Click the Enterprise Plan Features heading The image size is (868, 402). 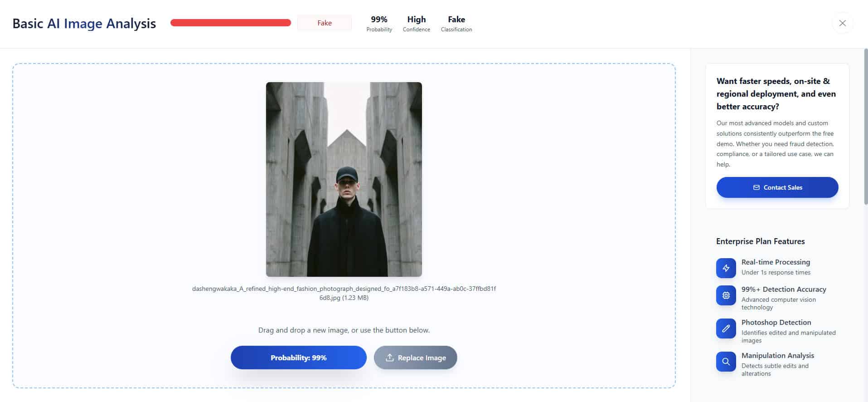click(x=760, y=241)
